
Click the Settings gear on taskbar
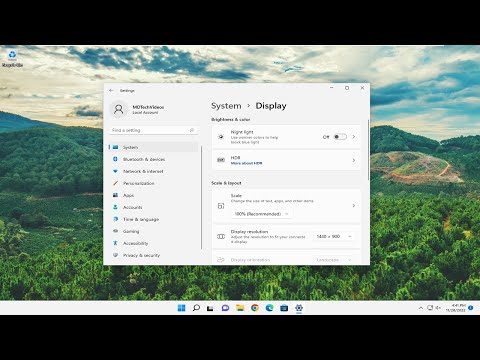[299, 308]
